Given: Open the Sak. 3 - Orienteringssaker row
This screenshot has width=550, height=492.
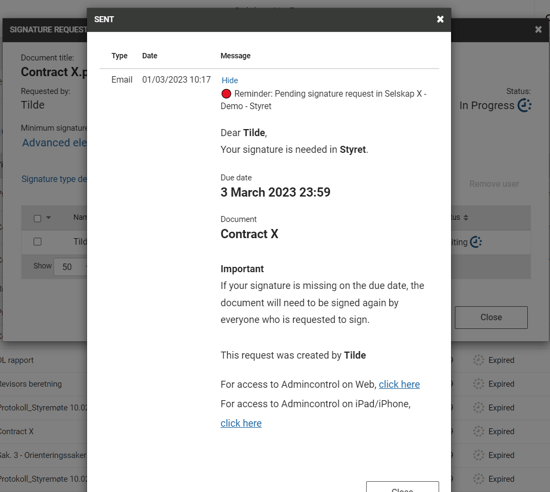Looking at the screenshot, I should [x=43, y=455].
